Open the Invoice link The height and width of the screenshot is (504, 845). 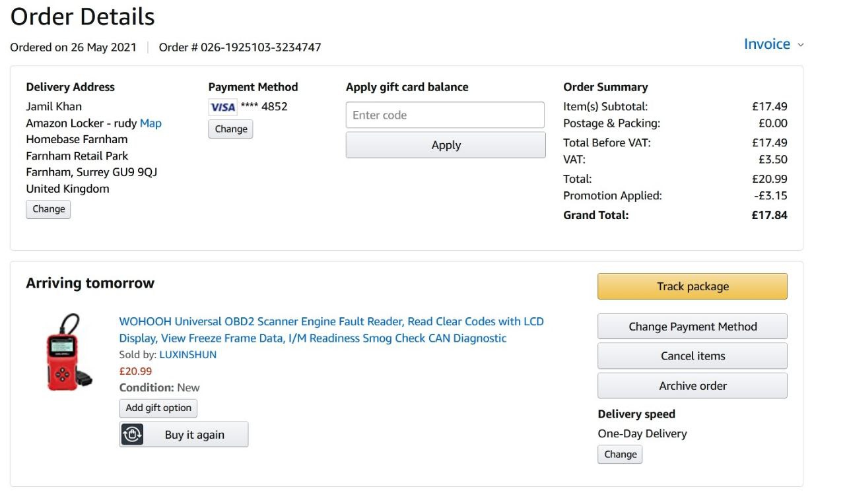coord(766,44)
